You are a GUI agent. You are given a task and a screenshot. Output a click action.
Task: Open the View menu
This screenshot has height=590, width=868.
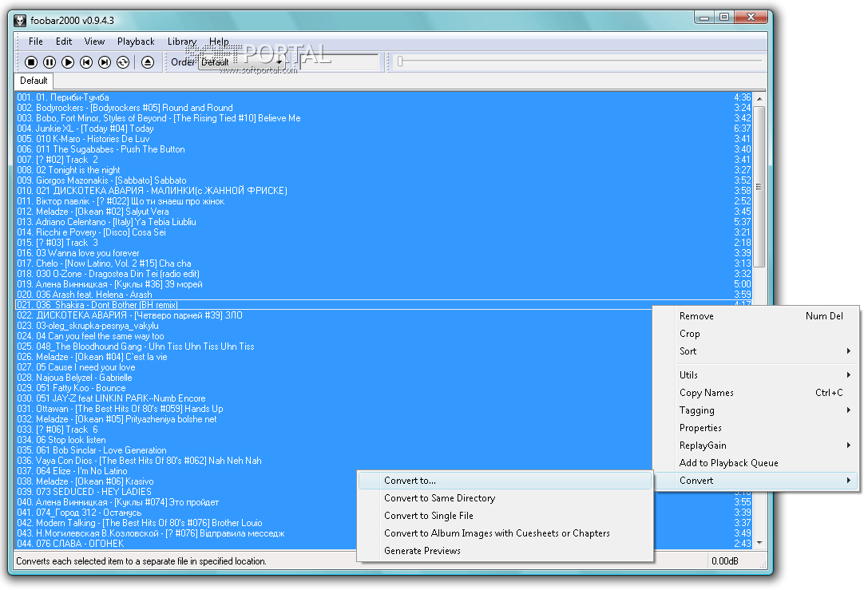[94, 42]
